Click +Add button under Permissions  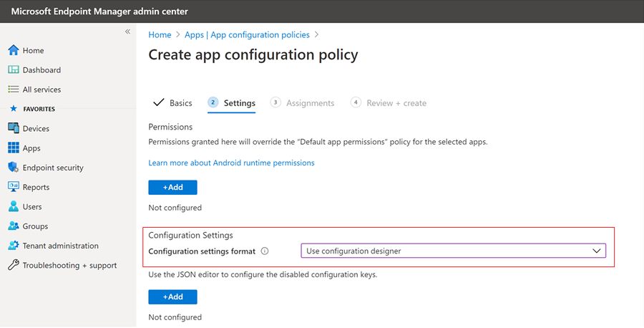(x=172, y=187)
